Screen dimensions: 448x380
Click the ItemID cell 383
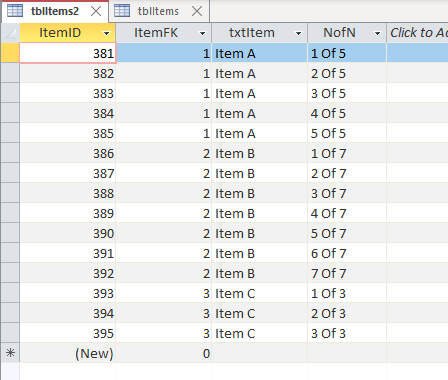tap(68, 93)
